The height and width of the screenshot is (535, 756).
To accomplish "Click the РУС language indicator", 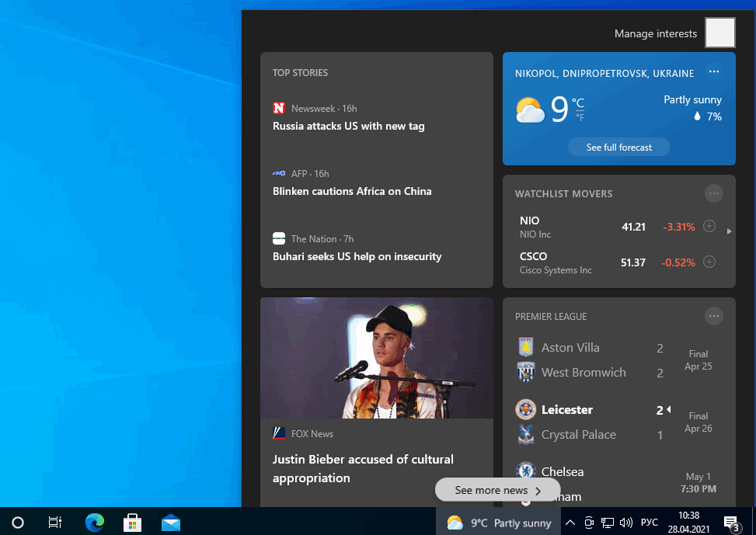I will click(x=650, y=523).
